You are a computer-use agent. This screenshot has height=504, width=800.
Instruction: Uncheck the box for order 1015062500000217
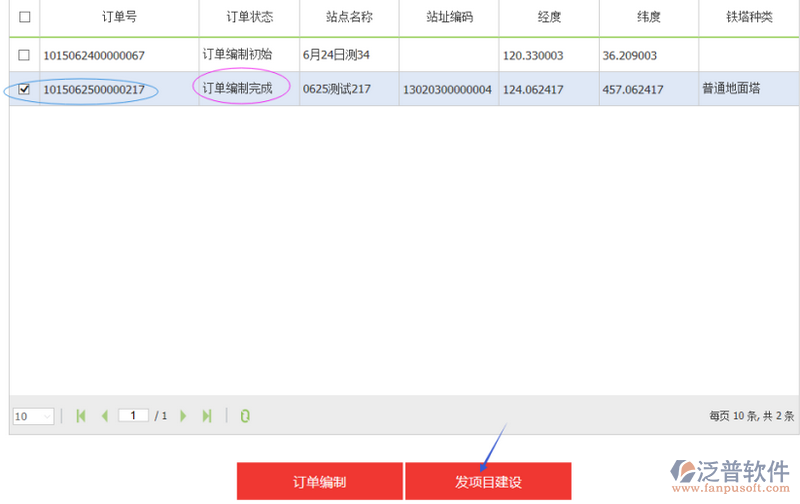[x=25, y=89]
